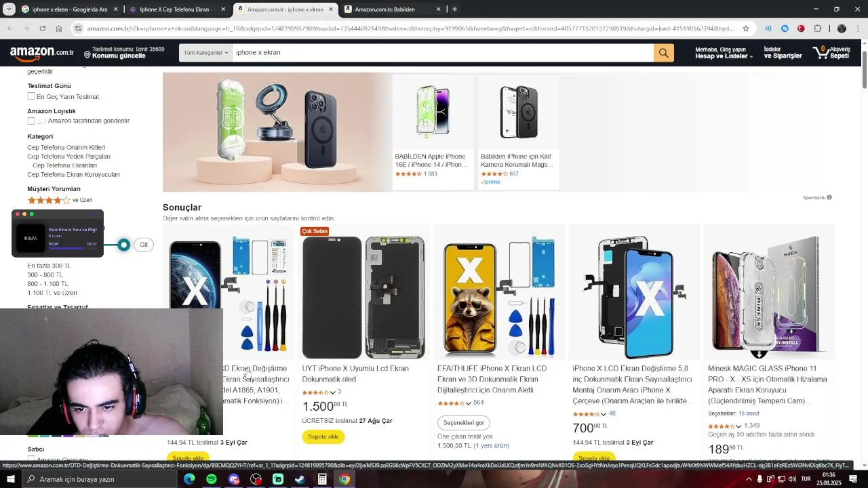Click the orange Amazon search magnifier button

tap(663, 53)
